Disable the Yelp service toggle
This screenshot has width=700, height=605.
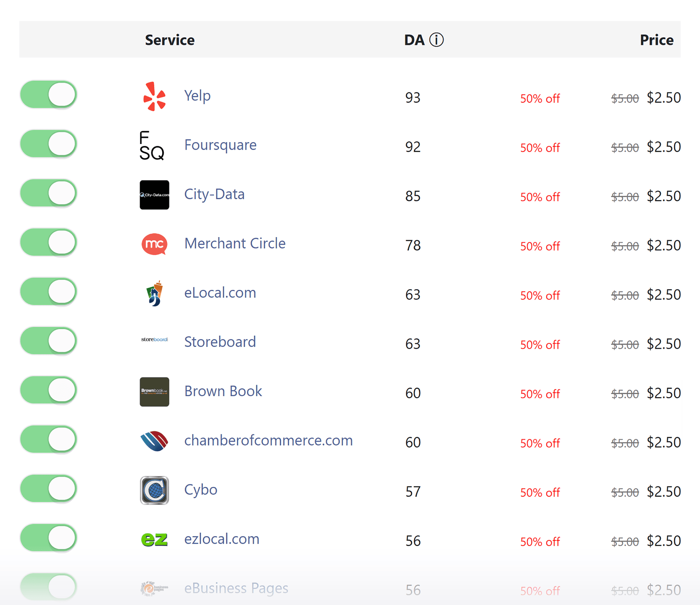click(x=48, y=95)
